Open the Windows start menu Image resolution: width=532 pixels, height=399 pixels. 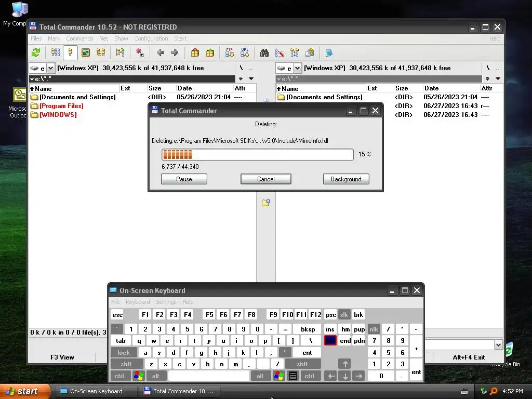tap(24, 391)
